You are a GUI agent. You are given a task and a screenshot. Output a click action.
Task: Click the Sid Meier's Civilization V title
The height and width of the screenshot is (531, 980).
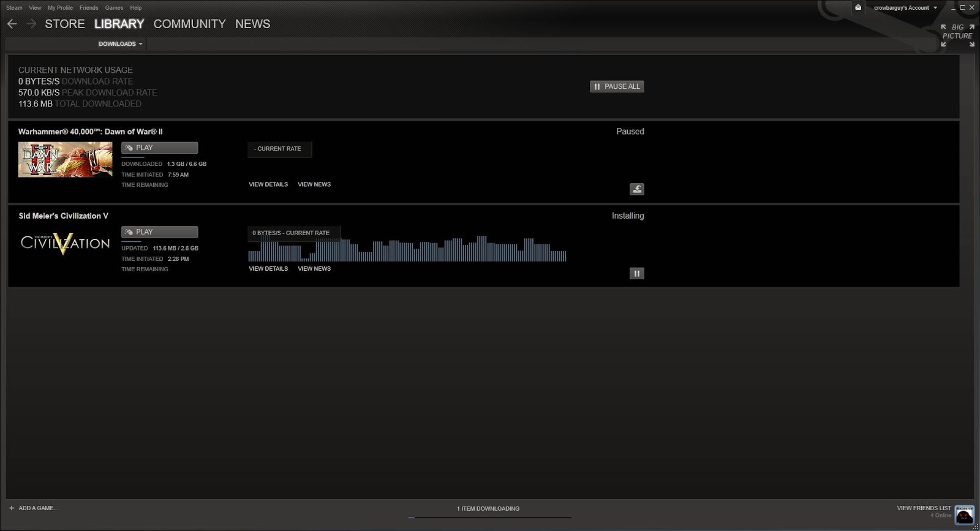[63, 216]
